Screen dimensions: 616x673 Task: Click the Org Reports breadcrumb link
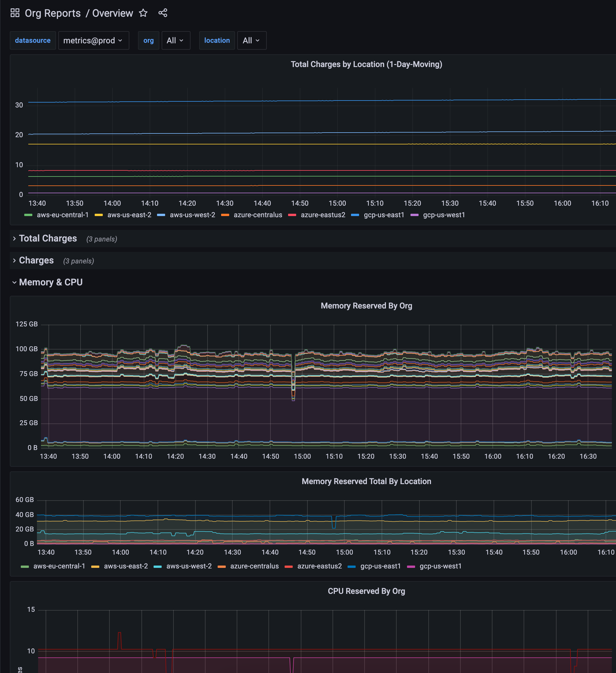(x=53, y=13)
